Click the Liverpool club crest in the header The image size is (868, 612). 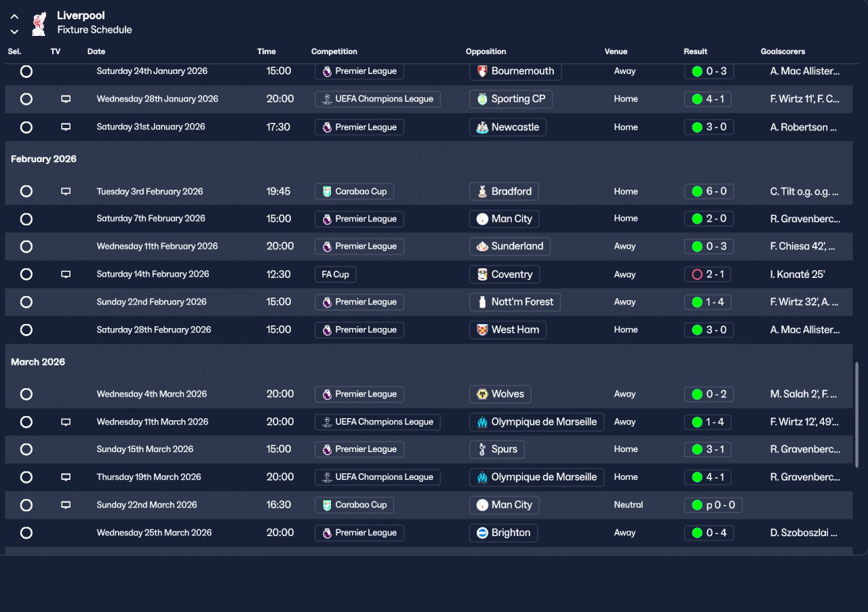coord(39,23)
